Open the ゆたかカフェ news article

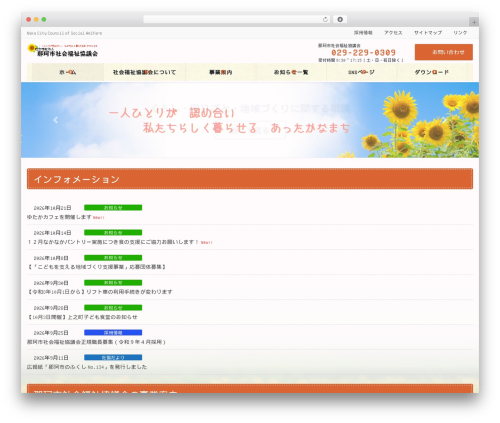click(59, 217)
